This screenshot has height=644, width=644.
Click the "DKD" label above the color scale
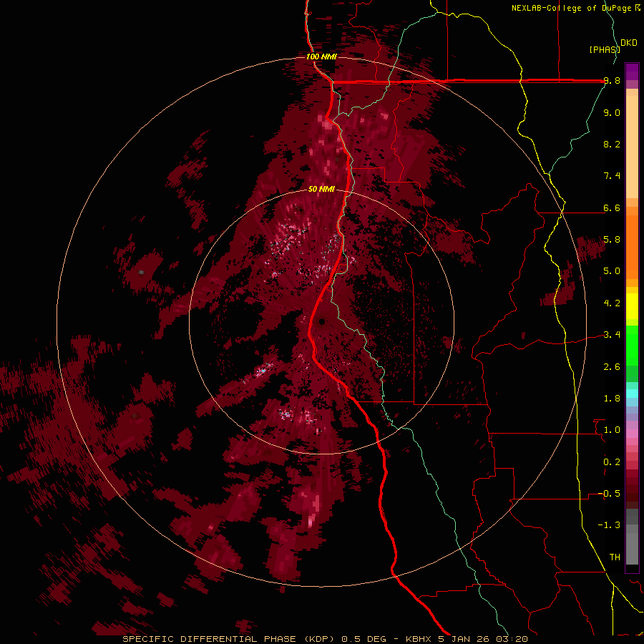tap(629, 43)
